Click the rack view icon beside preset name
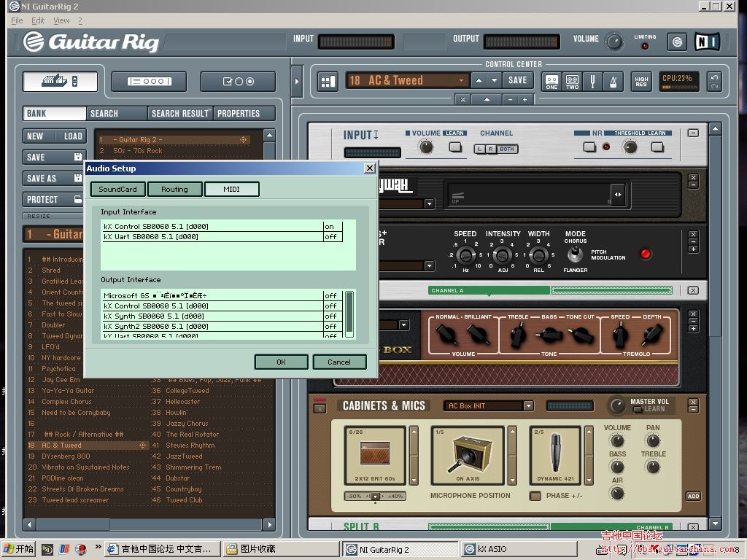Image resolution: width=747 pixels, height=560 pixels. coord(328,81)
